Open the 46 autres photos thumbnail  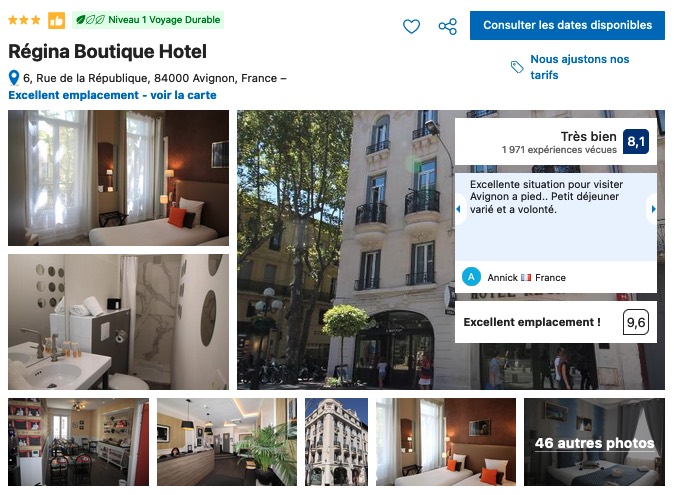(x=594, y=442)
